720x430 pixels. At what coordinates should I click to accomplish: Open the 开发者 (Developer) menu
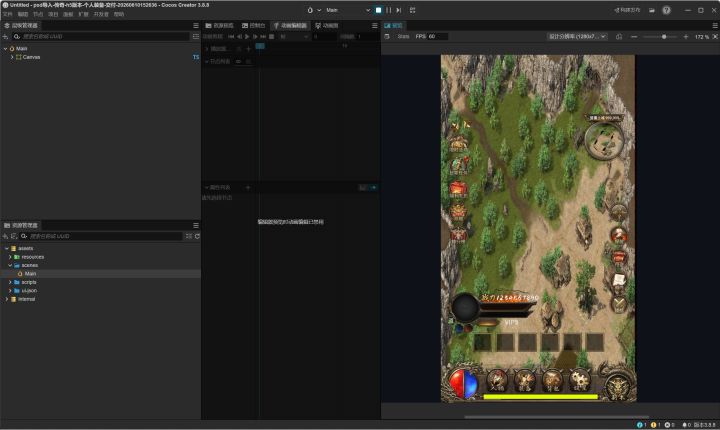[101, 14]
